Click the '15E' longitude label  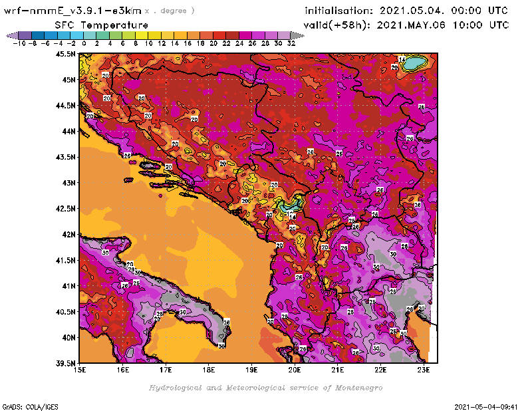(80, 370)
